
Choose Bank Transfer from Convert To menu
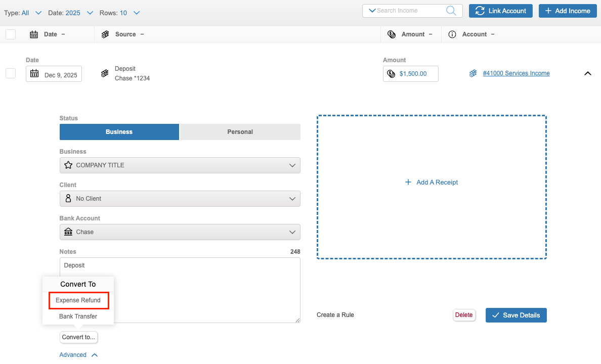[78, 316]
